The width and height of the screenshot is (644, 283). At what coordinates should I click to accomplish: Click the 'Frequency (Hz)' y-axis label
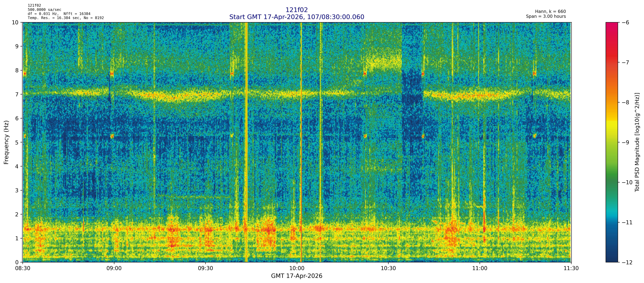point(6,142)
